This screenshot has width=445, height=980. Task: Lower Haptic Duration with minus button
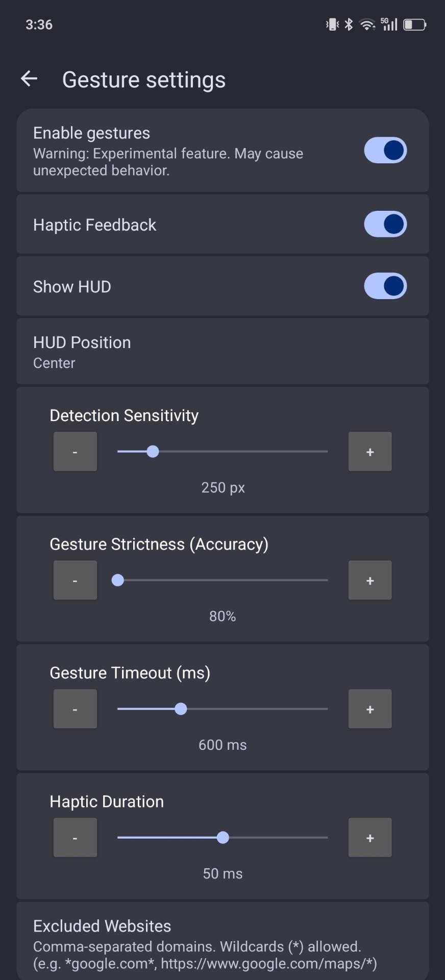pyautogui.click(x=75, y=838)
